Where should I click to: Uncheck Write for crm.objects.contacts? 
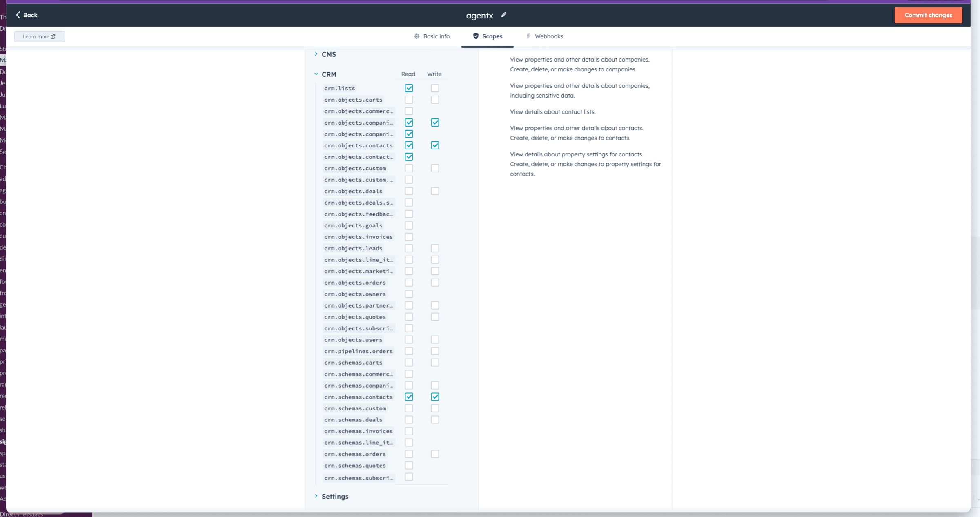click(x=435, y=145)
